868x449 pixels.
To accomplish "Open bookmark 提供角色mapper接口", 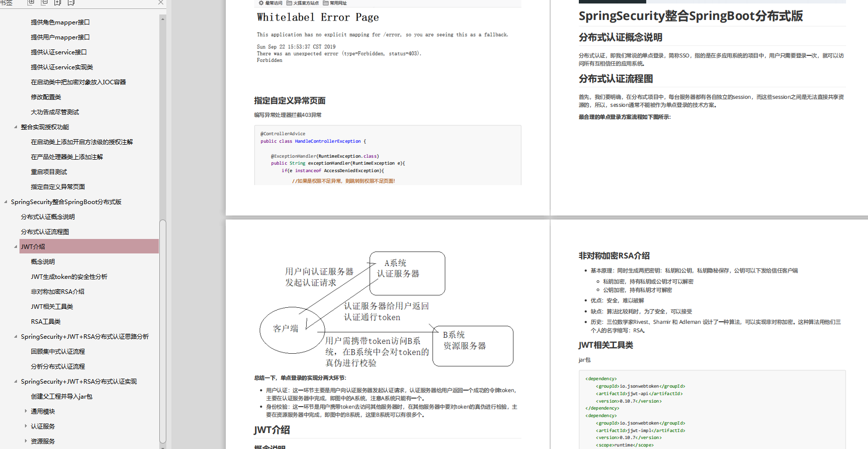I will coord(60,22).
